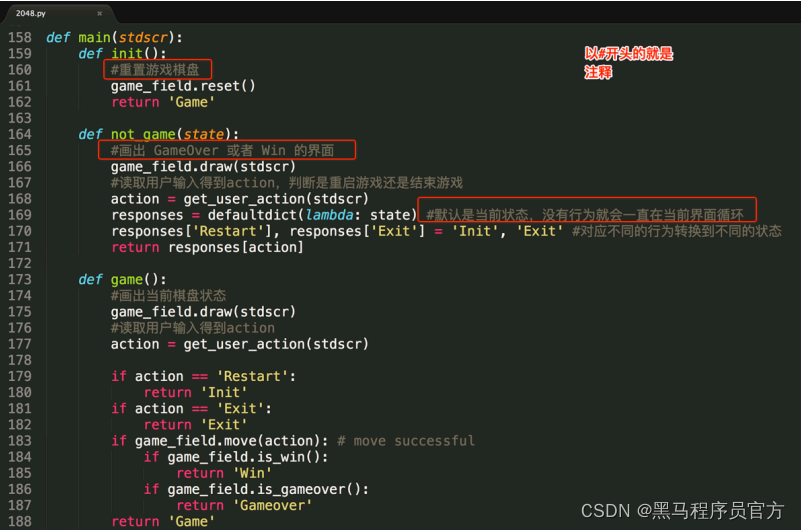Click "return 'Init'" on line 180
Screen dimensions: 801x530
(x=196, y=393)
